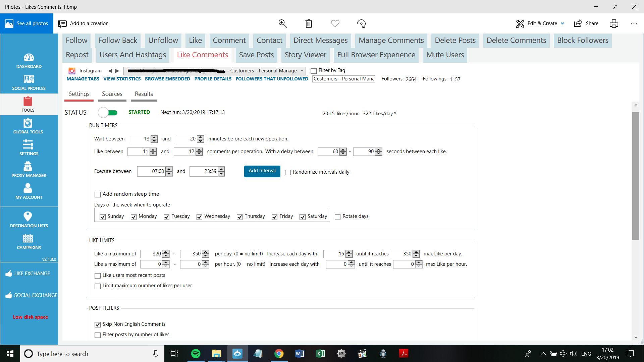Expand the account selection dropdown
This screenshot has height=362, width=644.
pyautogui.click(x=302, y=71)
